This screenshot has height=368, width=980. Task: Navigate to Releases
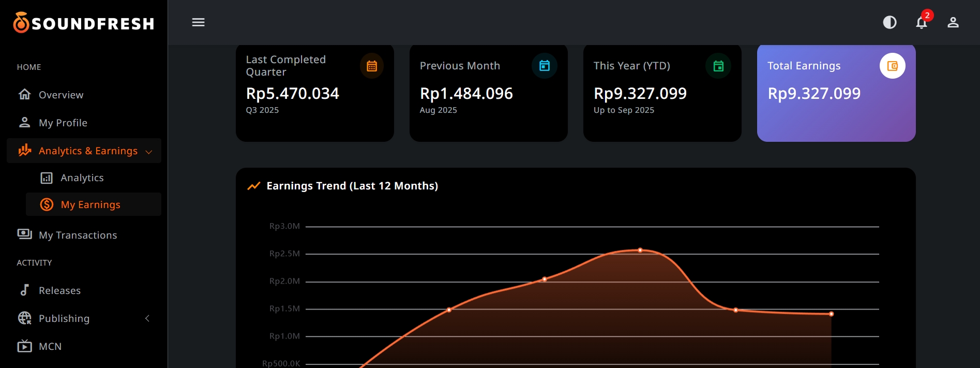pos(59,290)
